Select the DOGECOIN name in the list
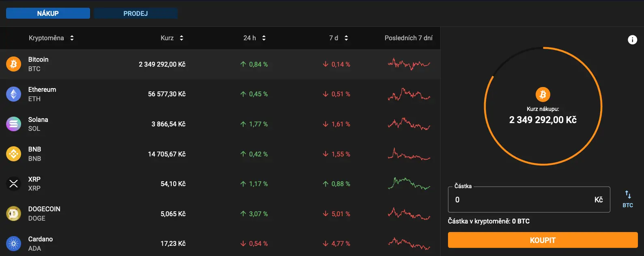The image size is (644, 256). (44, 209)
